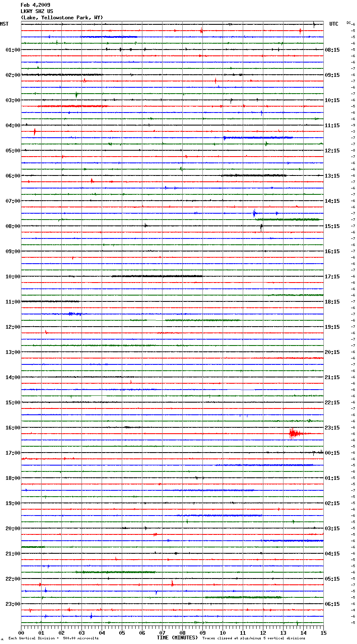Viewport: 357px width, 644px height.
Task: Pick the 14:00 MST time label
Action: pyautogui.click(x=13, y=377)
